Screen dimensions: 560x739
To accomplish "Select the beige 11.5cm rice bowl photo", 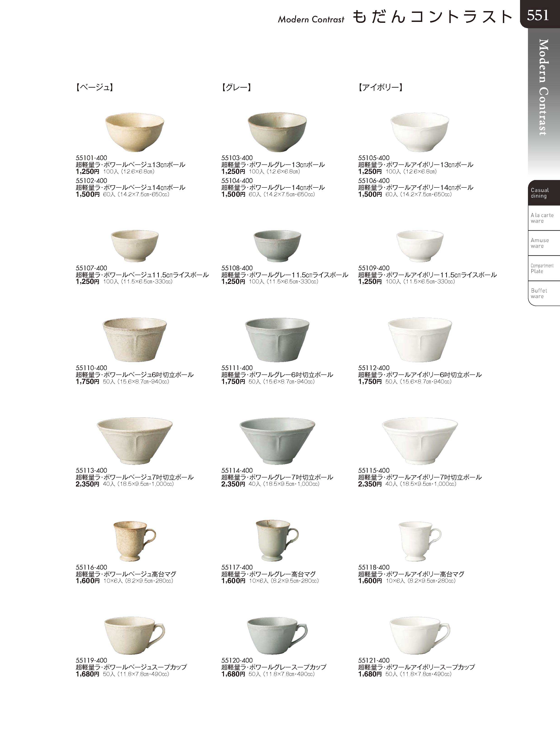I will (135, 246).
